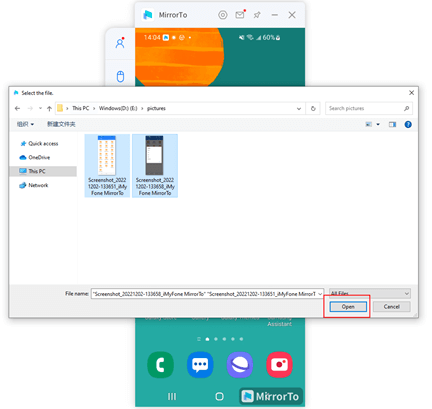
Task: Go up one folder level
Action: (x=49, y=108)
